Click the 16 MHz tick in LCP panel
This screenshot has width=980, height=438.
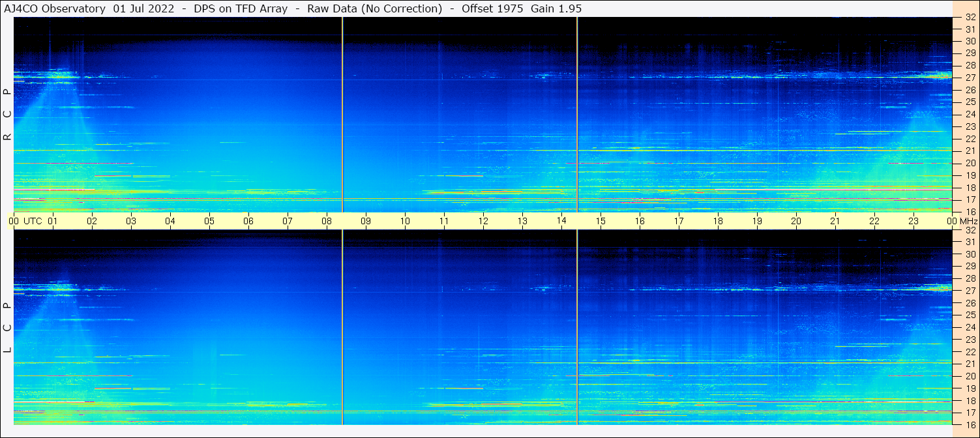(x=970, y=424)
